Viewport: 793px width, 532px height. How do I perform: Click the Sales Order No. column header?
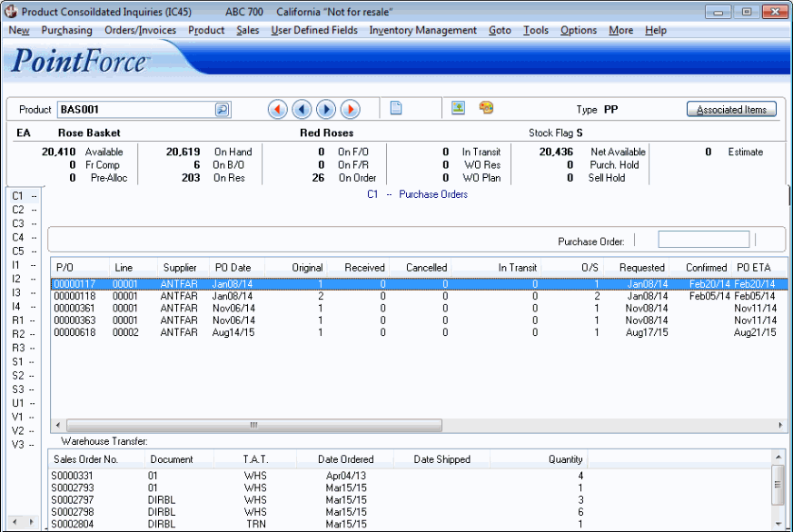(97, 459)
